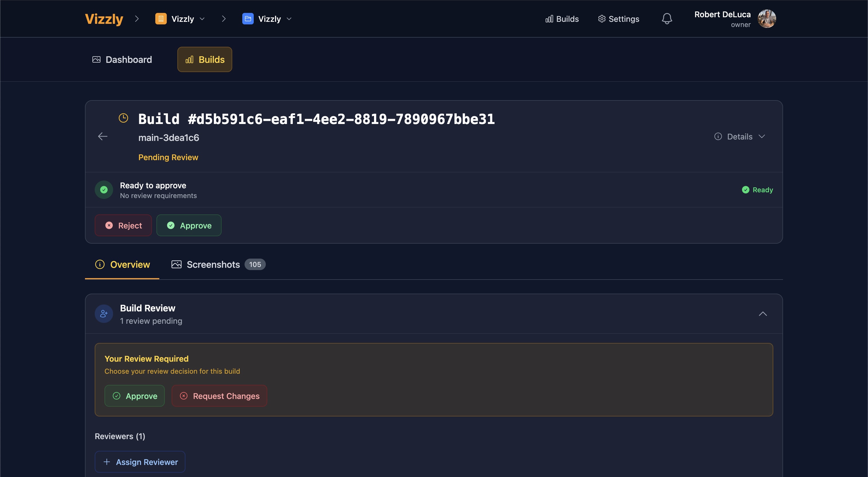868x477 pixels.
Task: Open the Overview tab
Action: (x=122, y=264)
